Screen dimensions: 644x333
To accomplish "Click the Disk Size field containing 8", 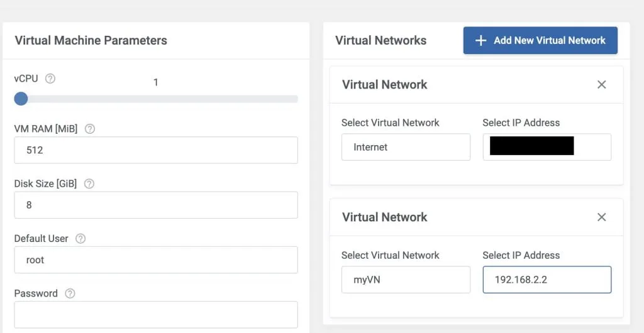I will coord(155,205).
